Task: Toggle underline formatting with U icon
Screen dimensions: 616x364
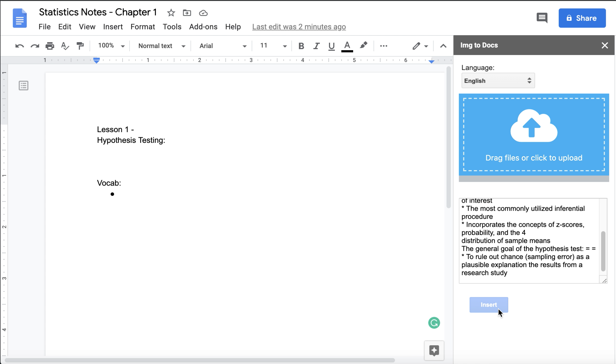Action: (x=331, y=46)
